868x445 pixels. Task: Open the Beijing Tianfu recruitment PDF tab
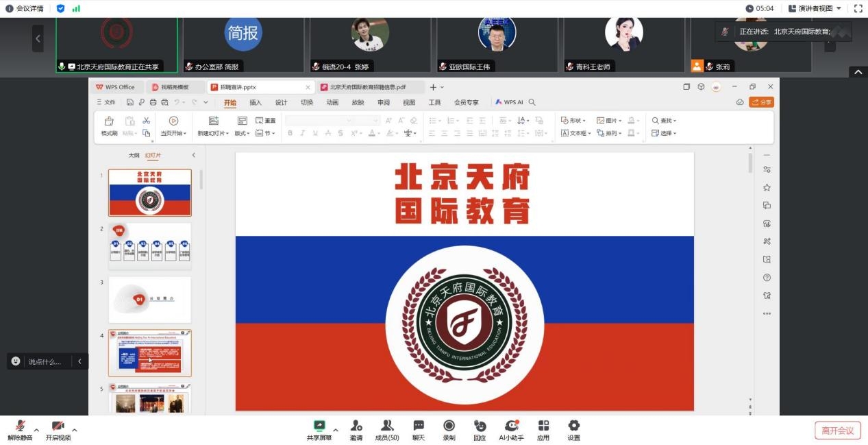click(367, 87)
